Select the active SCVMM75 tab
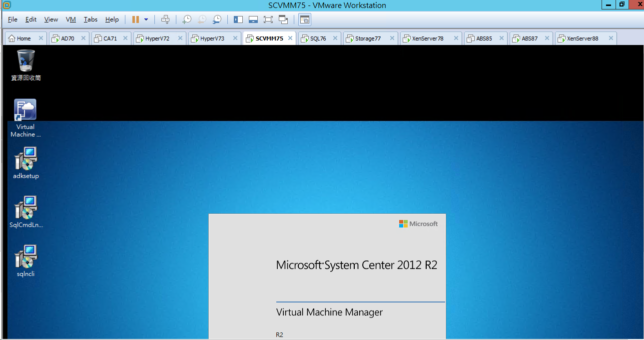Viewport: 644px width, 340px height. tap(269, 38)
